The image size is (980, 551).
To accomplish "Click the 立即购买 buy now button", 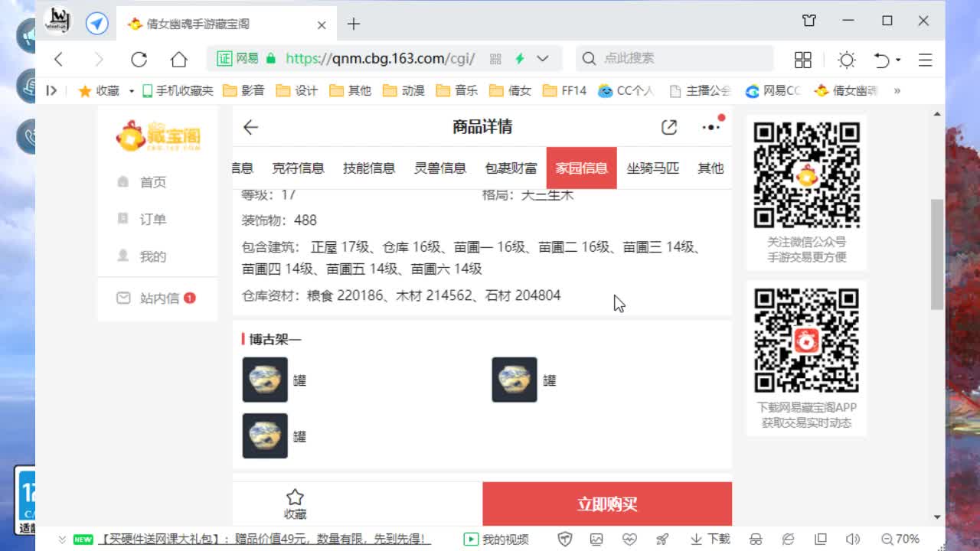I will (x=607, y=504).
